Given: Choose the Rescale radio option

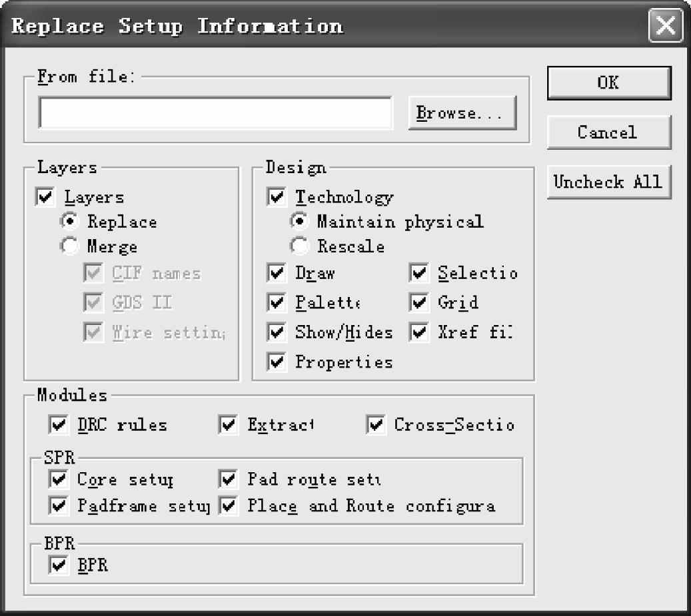Looking at the screenshot, I should (x=300, y=246).
